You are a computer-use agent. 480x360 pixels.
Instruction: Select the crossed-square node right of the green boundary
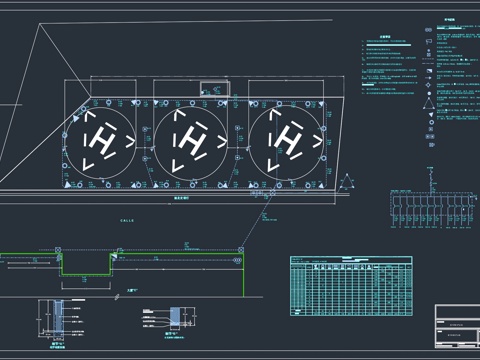(241, 249)
